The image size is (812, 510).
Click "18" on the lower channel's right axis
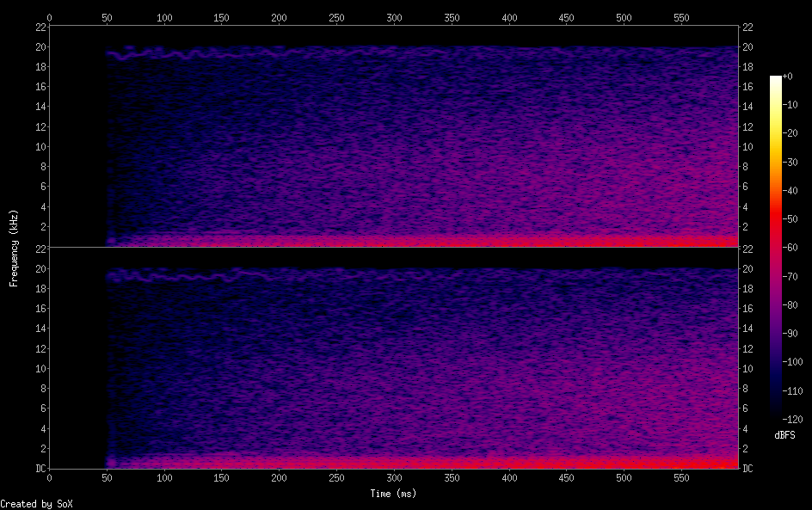coord(747,289)
